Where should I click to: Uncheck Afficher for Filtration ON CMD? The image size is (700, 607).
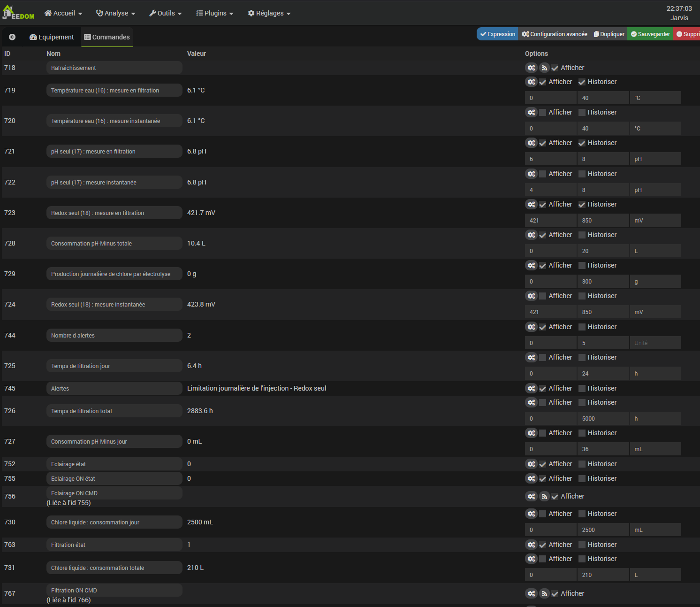pyautogui.click(x=555, y=594)
